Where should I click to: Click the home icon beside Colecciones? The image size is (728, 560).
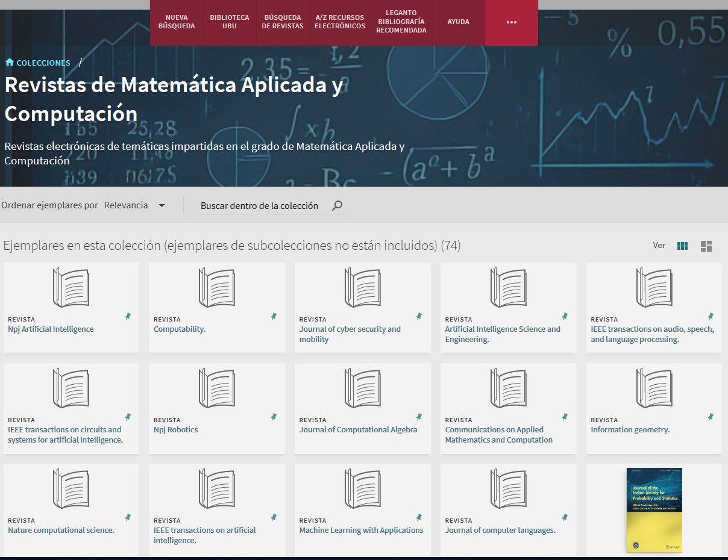click(x=9, y=63)
